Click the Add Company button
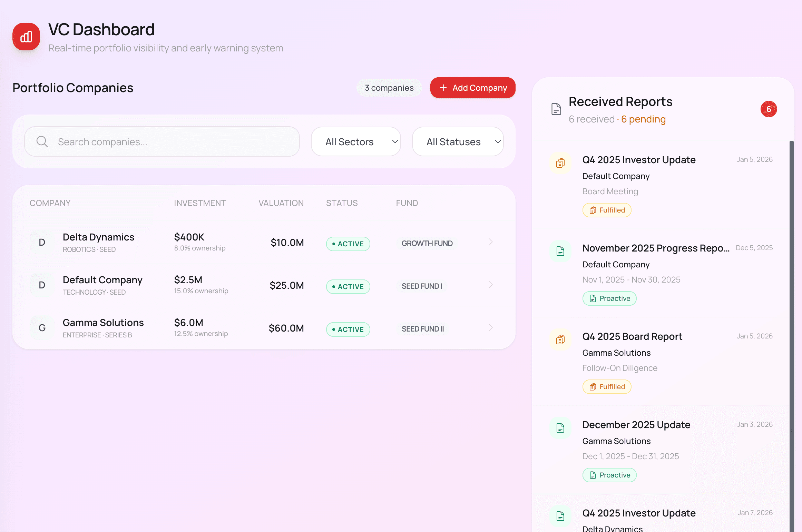Screen dimensions: 802x532 coord(472,88)
